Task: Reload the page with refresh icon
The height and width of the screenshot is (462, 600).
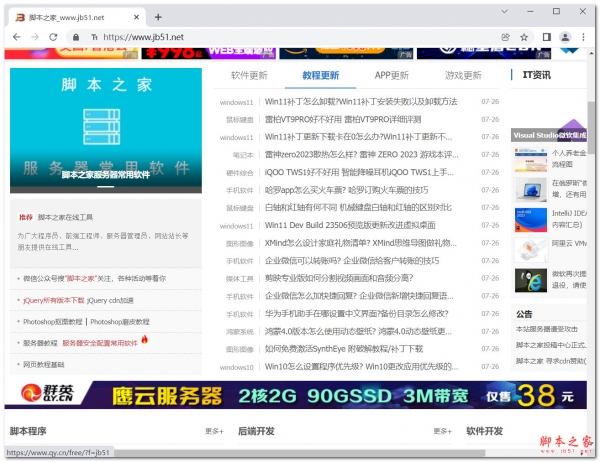Action: pyautogui.click(x=53, y=37)
